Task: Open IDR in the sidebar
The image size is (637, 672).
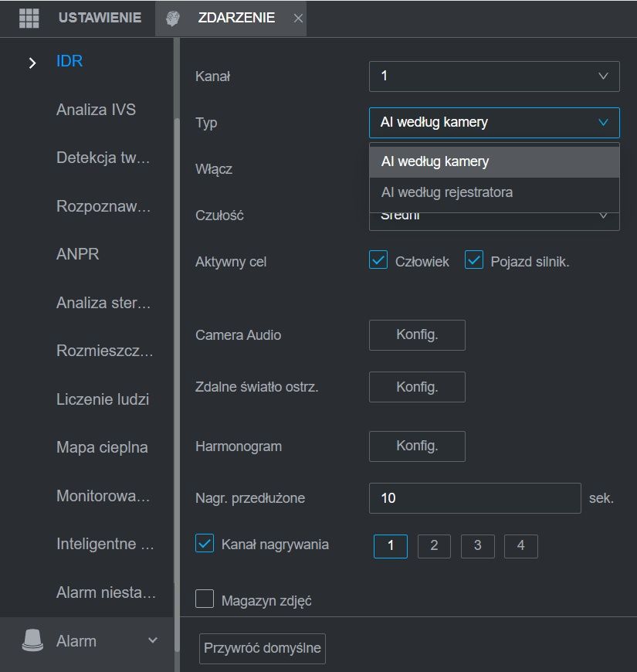Action: (69, 61)
